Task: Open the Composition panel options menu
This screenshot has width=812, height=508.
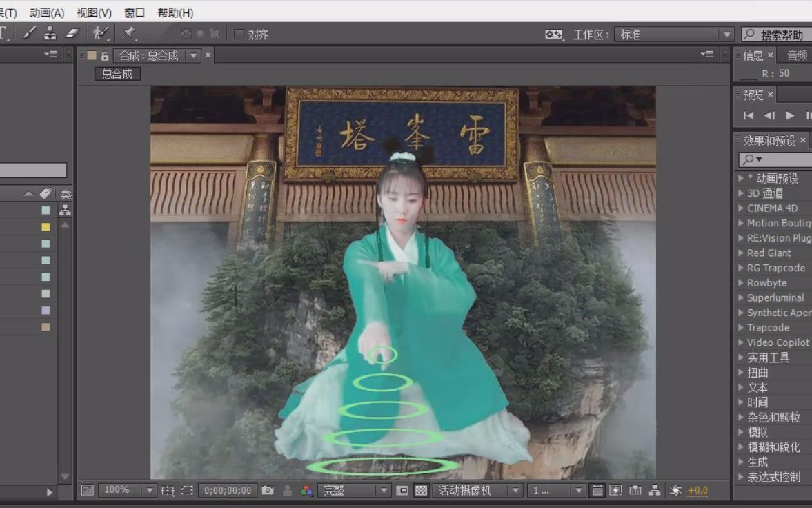Action: click(x=706, y=54)
